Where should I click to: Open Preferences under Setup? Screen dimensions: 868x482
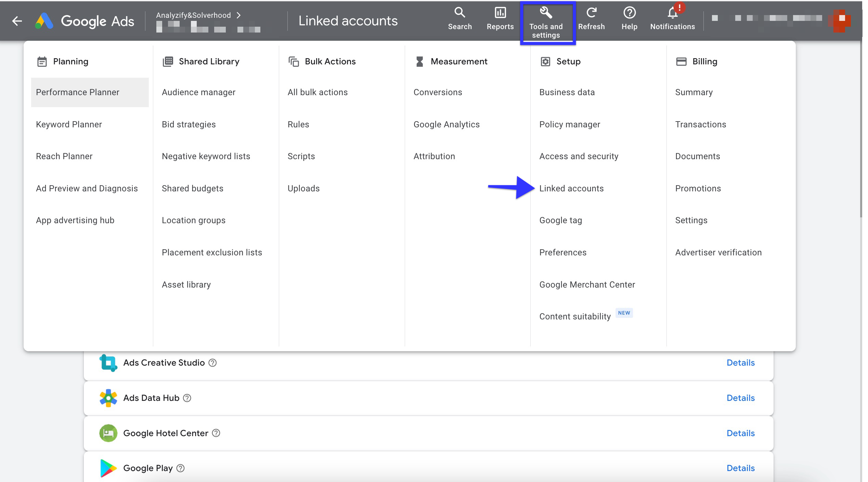(x=563, y=252)
